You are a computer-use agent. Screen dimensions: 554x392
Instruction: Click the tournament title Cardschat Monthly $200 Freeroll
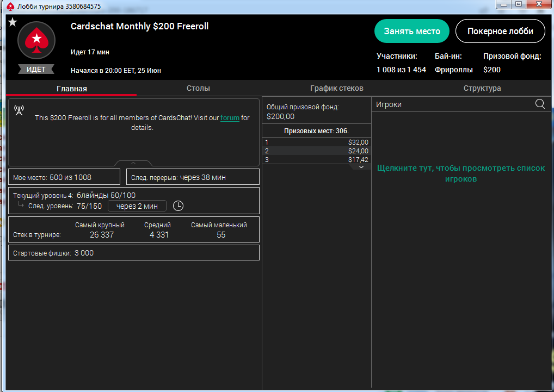[139, 27]
